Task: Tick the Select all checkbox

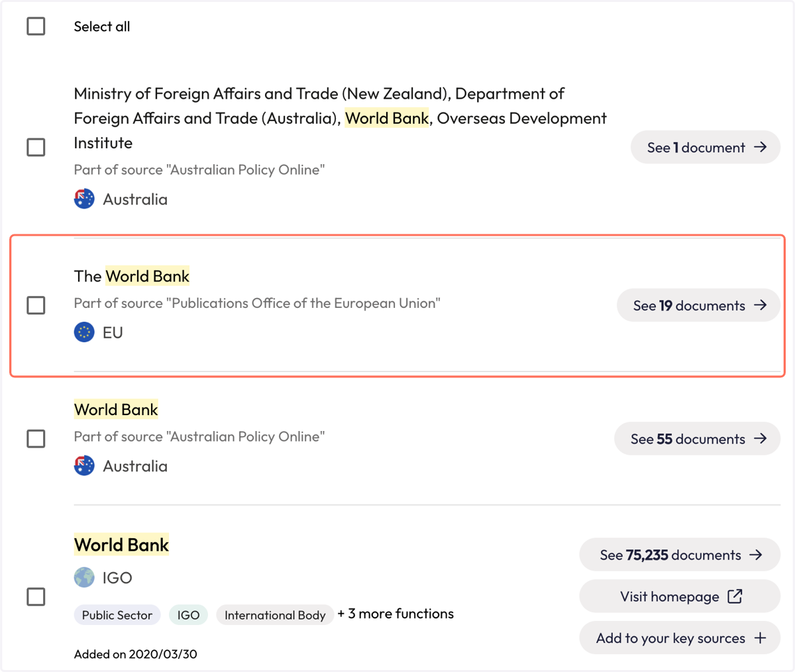Action: 36,26
